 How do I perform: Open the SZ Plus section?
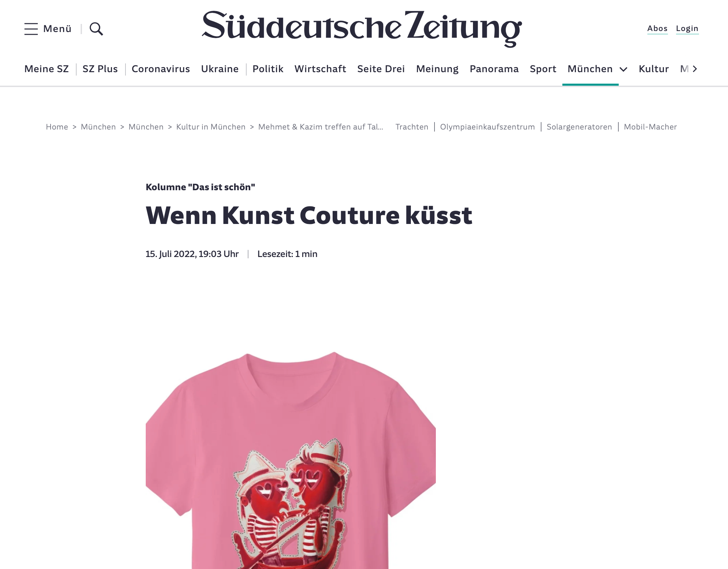100,69
